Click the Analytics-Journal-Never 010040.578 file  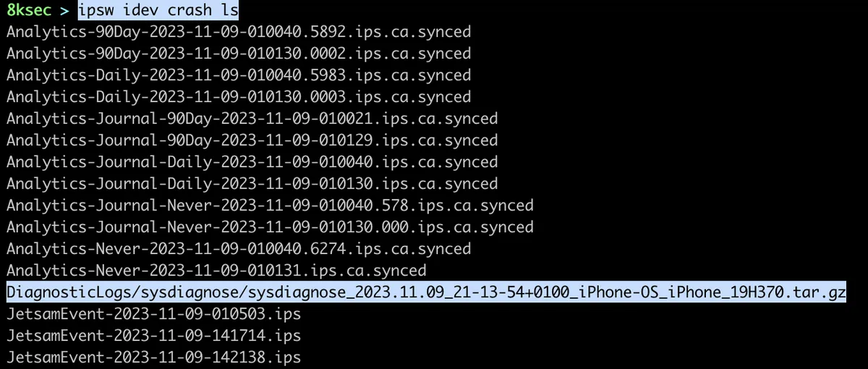tap(270, 205)
